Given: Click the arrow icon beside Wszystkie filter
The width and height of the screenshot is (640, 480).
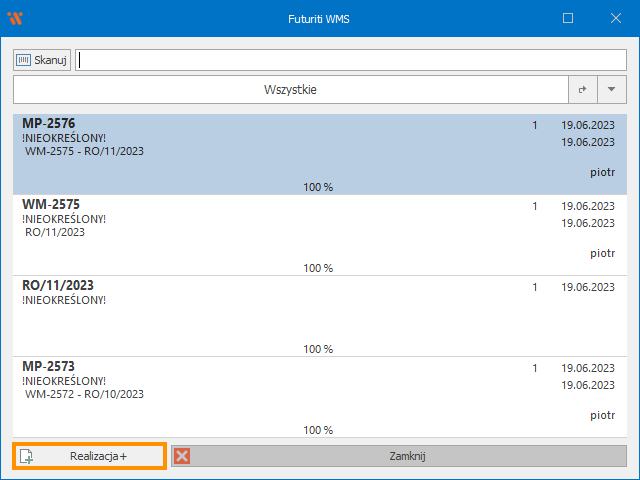Looking at the screenshot, I should [583, 90].
